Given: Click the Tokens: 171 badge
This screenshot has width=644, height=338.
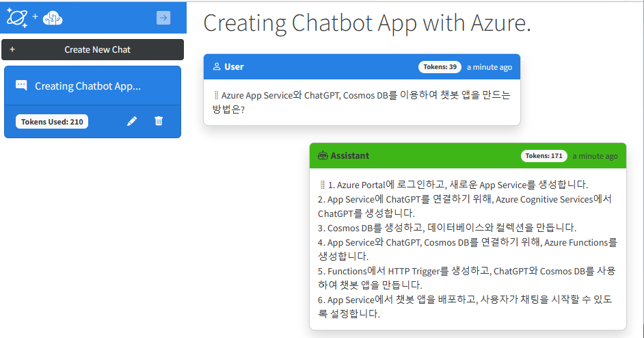Looking at the screenshot, I should click(544, 156).
